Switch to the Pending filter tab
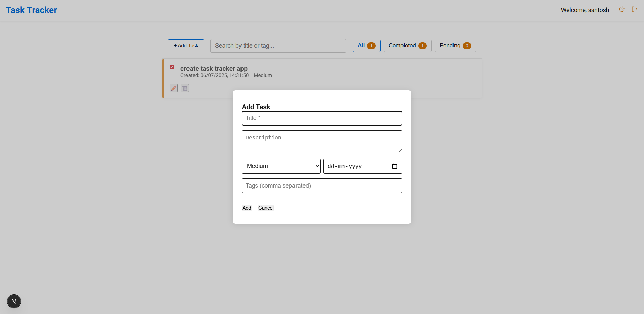The image size is (644, 314). click(x=455, y=46)
